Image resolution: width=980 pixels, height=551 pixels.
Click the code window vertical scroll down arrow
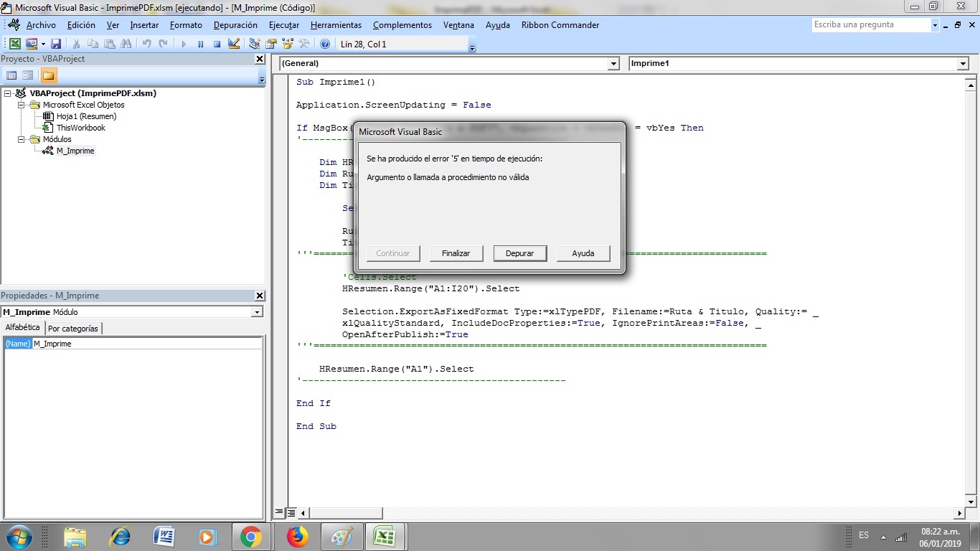(x=971, y=501)
